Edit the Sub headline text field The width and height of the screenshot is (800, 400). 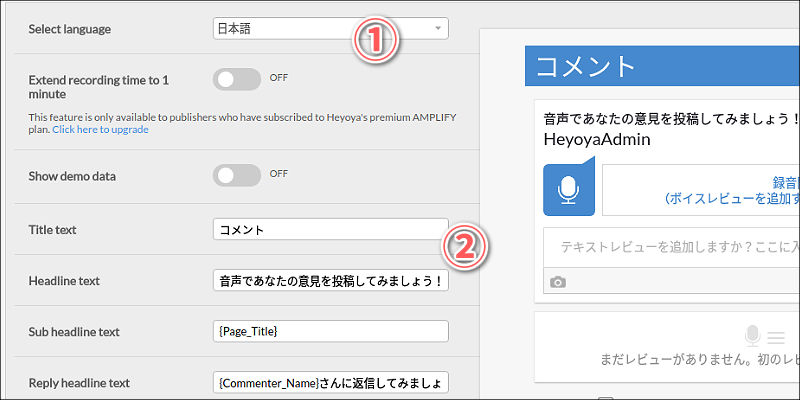[x=331, y=331]
